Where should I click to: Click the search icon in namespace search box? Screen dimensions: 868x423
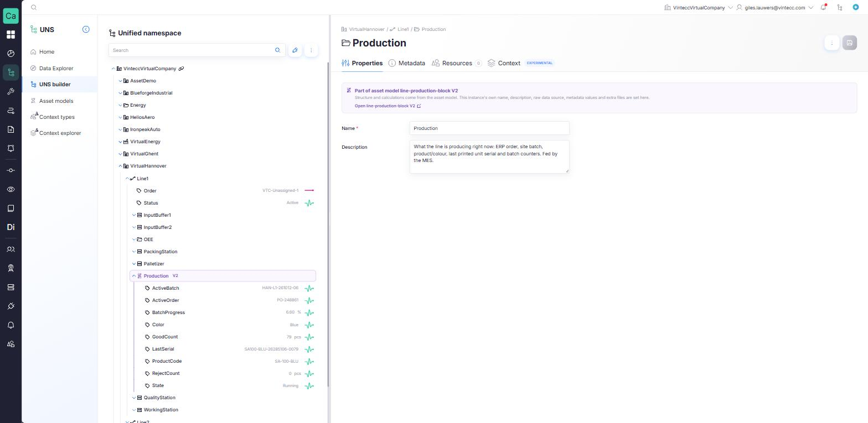pyautogui.click(x=278, y=50)
